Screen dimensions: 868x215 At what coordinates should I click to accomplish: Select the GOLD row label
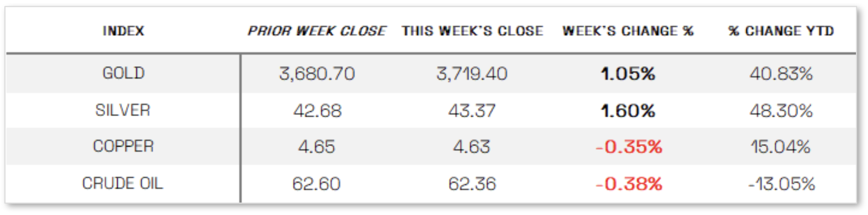123,73
